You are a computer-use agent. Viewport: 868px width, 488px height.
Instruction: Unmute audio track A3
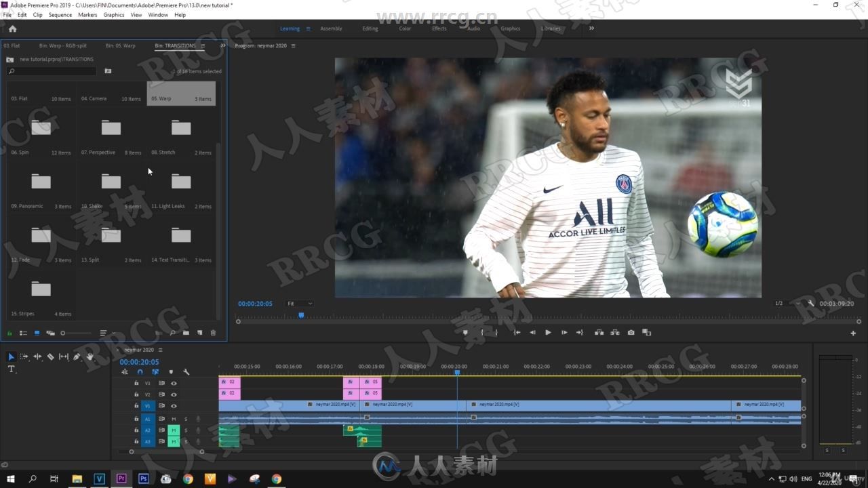coord(174,442)
